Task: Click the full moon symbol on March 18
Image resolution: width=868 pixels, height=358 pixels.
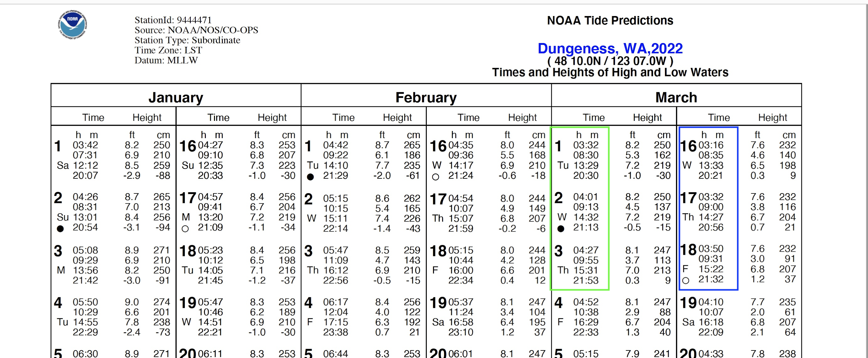Action: (685, 280)
